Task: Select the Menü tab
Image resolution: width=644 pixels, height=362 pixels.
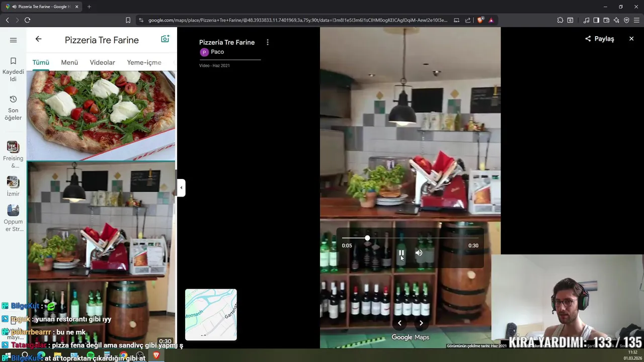Action: point(69,62)
